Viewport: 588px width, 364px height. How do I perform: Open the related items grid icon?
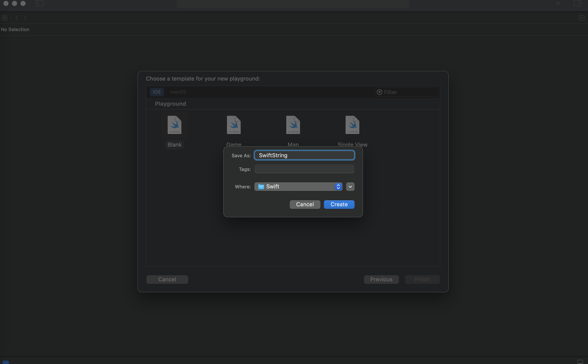click(x=4, y=18)
